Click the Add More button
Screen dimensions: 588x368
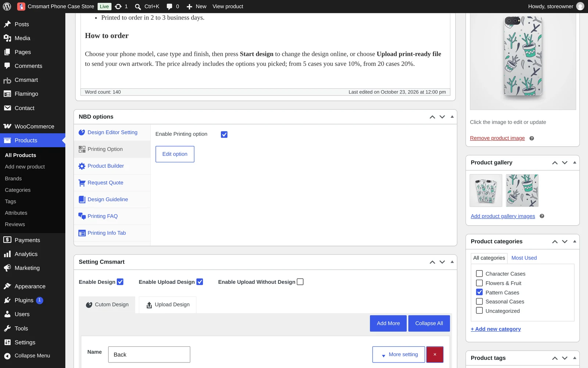tap(388, 323)
